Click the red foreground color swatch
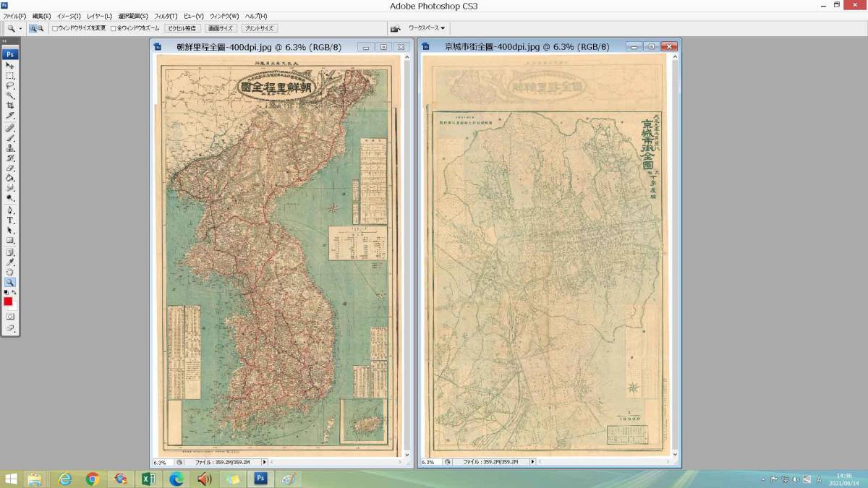This screenshot has width=868, height=488. [8, 301]
